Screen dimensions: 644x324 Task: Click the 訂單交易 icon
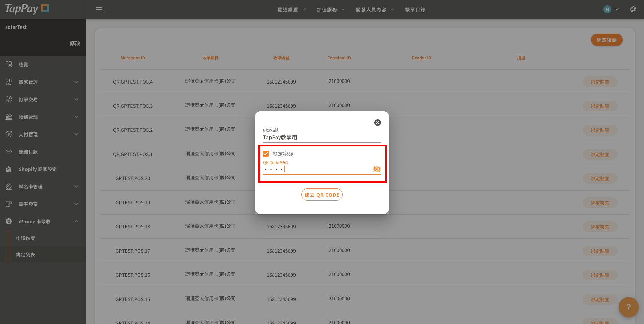tap(9, 99)
